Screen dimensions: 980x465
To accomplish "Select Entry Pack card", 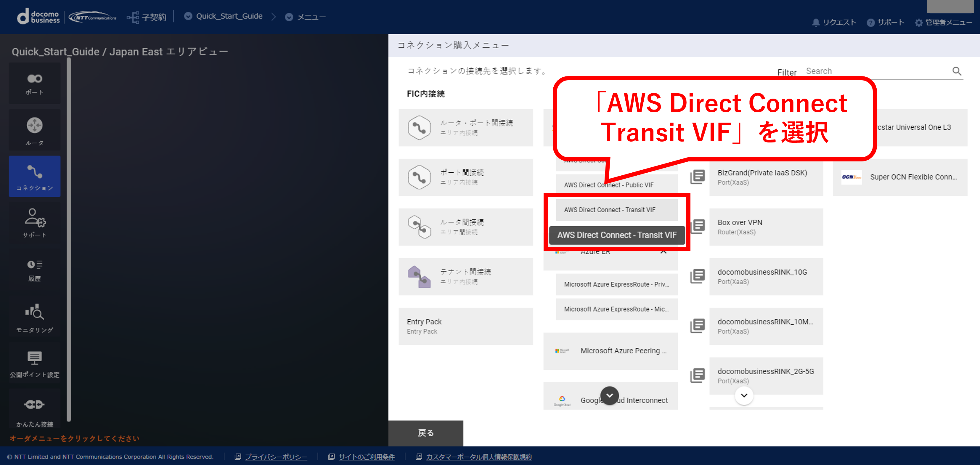I will [x=466, y=326].
